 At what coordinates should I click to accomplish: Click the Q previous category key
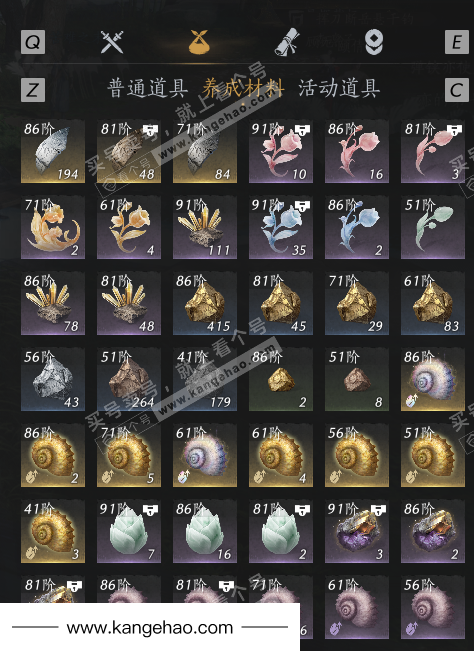(x=33, y=42)
